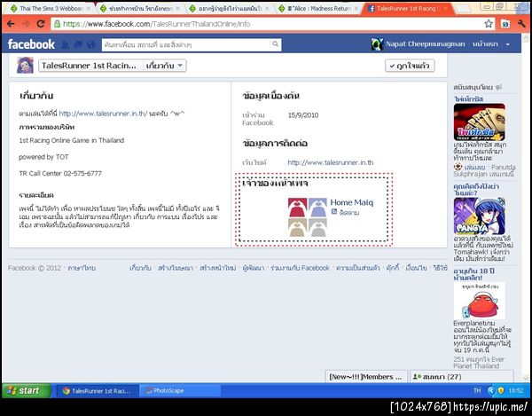Open the สนทนา (27) chat bar
Viewport: 532px width, 416px height.
point(462,377)
